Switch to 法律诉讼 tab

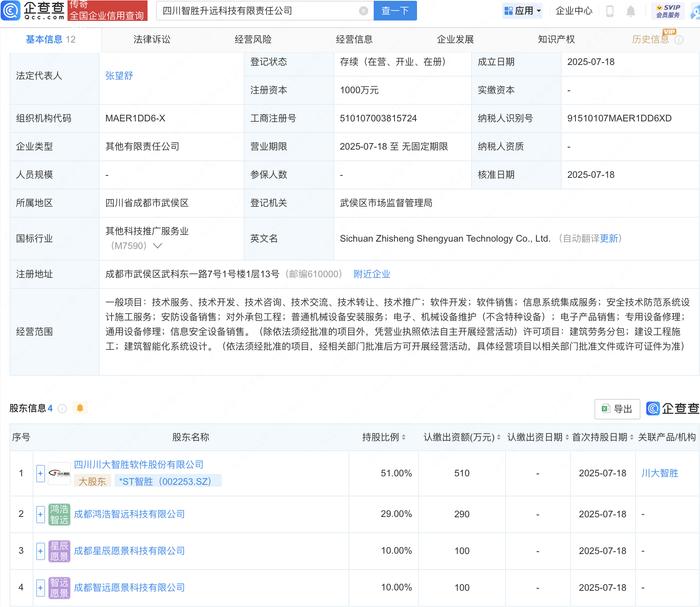point(152,39)
